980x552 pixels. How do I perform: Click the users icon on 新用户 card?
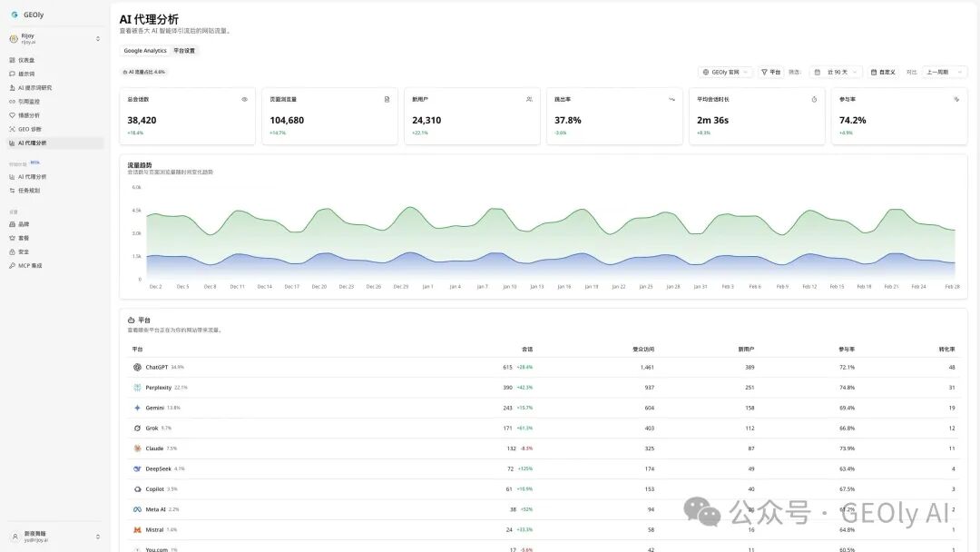click(x=529, y=99)
